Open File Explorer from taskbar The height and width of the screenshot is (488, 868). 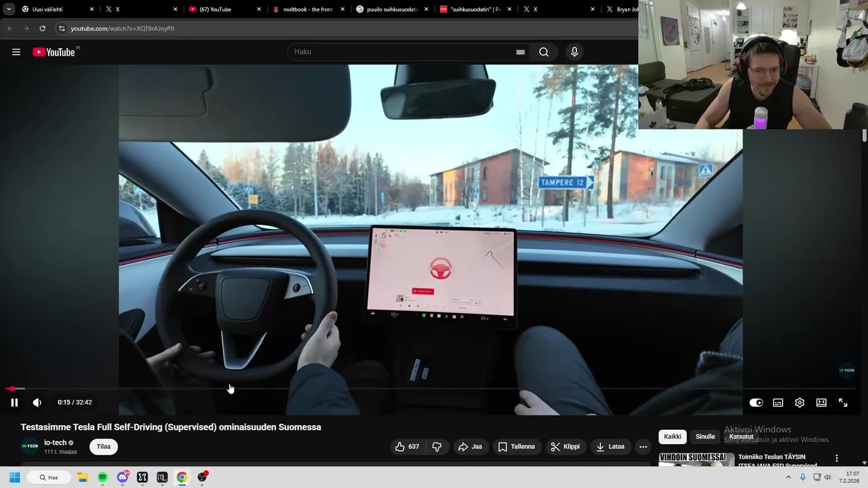click(x=83, y=477)
